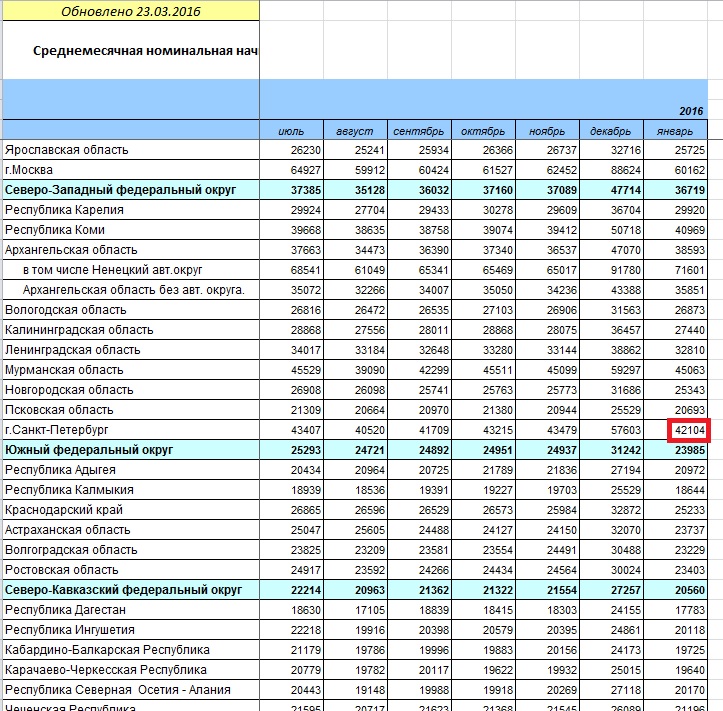This screenshot has width=723, height=711.
Task: Select the "Среднемесячная номинальная нач" title cell
Action: [146, 51]
